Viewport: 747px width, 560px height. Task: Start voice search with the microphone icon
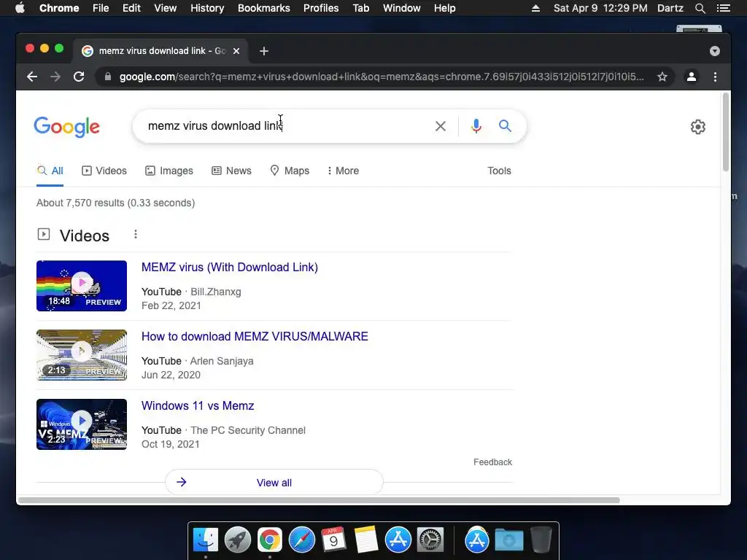476,126
